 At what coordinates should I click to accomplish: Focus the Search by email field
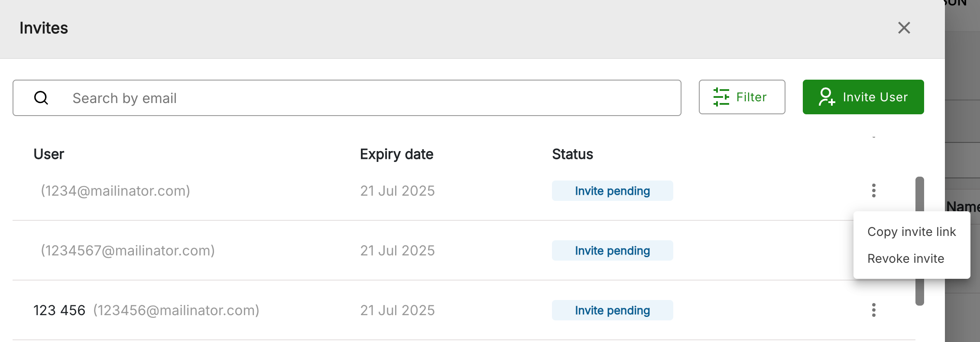(347, 98)
